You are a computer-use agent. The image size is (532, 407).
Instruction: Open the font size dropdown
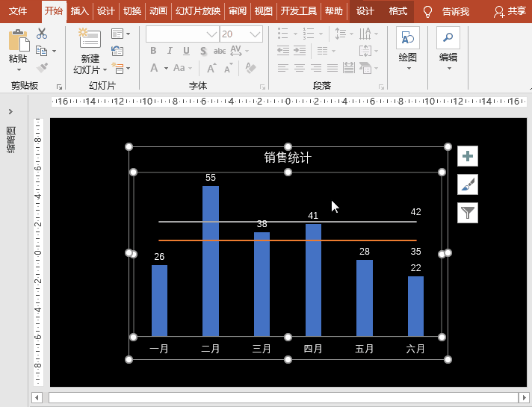coord(255,34)
